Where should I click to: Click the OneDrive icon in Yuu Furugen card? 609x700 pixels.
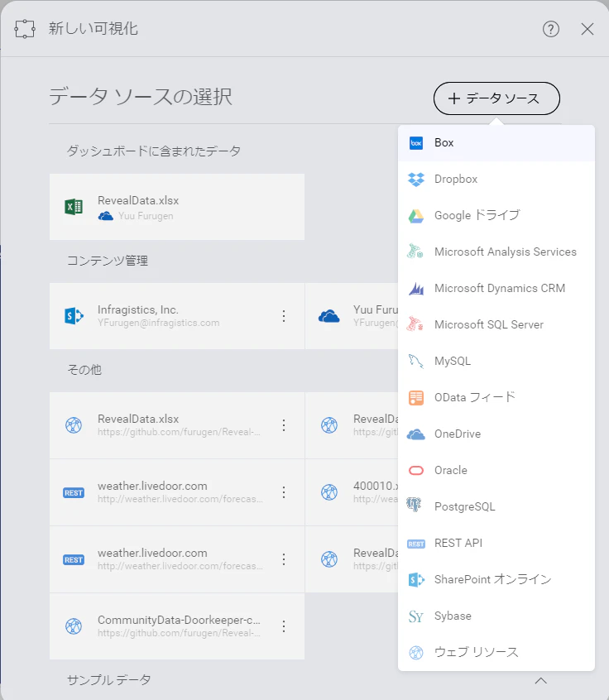click(329, 316)
